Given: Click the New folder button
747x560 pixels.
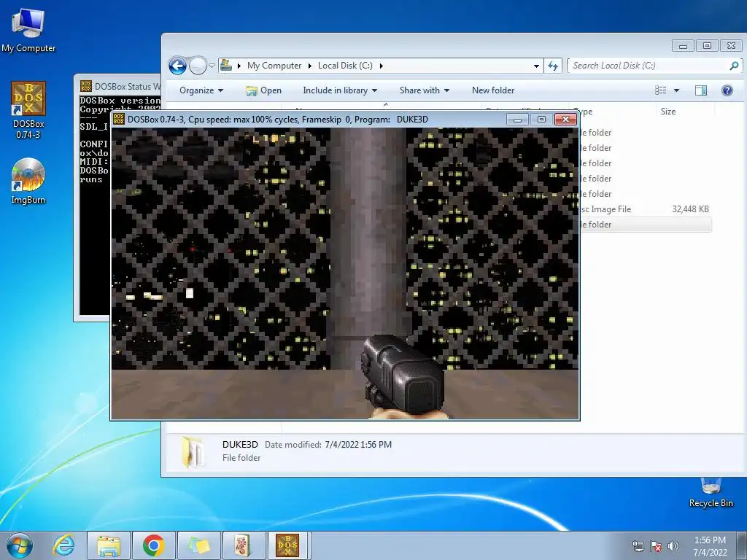Looking at the screenshot, I should (x=493, y=90).
